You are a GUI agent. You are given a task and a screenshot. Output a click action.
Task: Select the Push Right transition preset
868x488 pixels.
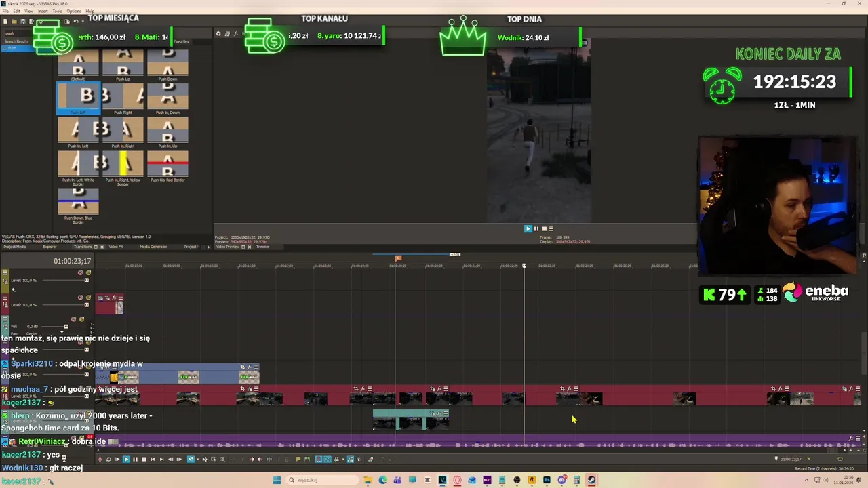coord(123,100)
